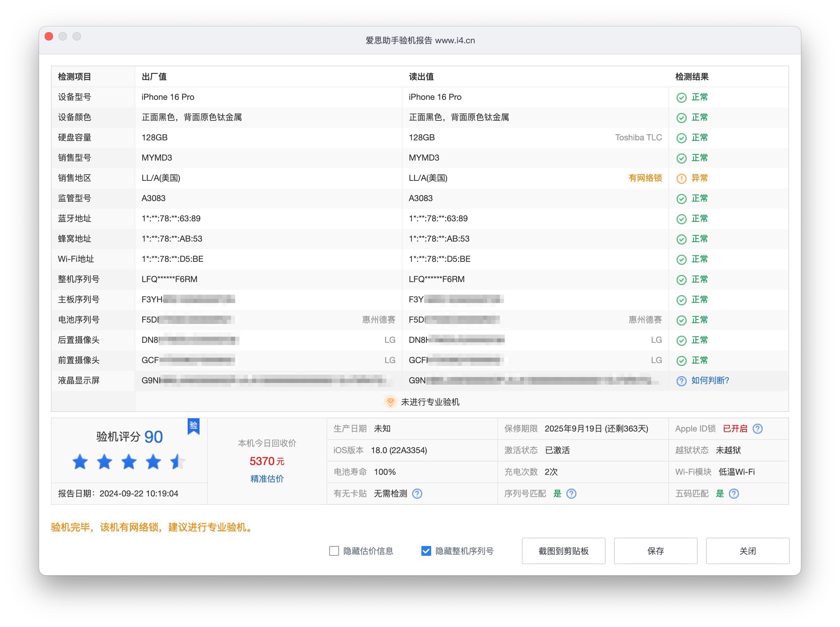Screen dimensions: 840x627
Task: Open help icon next to Apple ID锁
Action: pos(757,429)
